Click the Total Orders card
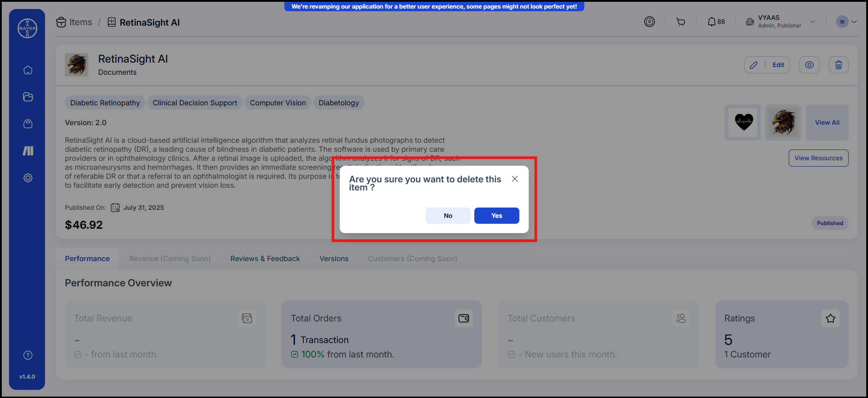The image size is (868, 398). pyautogui.click(x=382, y=335)
